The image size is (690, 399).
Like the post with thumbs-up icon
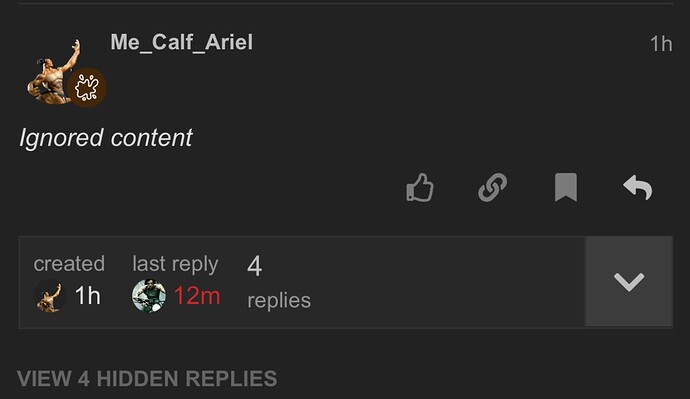pos(420,188)
